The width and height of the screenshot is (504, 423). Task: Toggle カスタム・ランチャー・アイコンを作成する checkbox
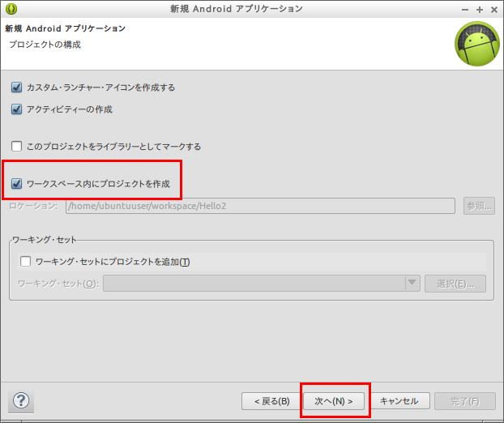pyautogui.click(x=16, y=88)
